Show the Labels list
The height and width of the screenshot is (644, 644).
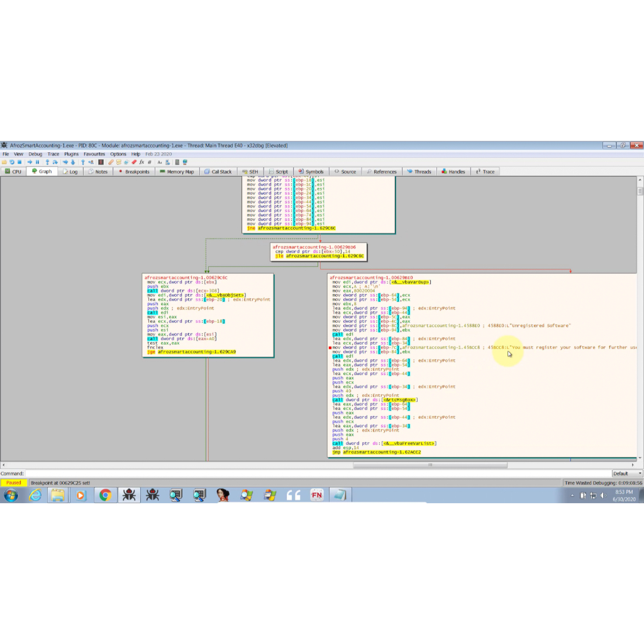[x=126, y=162]
